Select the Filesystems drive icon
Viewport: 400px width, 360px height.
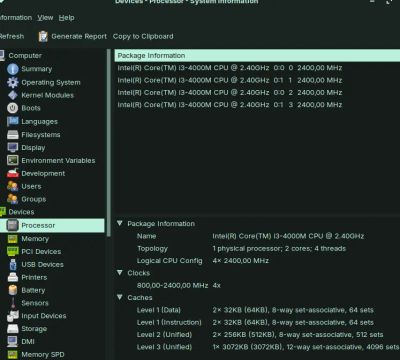(13, 135)
